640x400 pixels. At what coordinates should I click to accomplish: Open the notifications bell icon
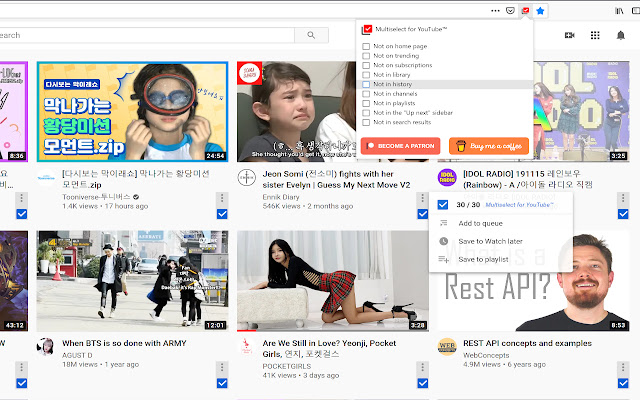tap(620, 35)
